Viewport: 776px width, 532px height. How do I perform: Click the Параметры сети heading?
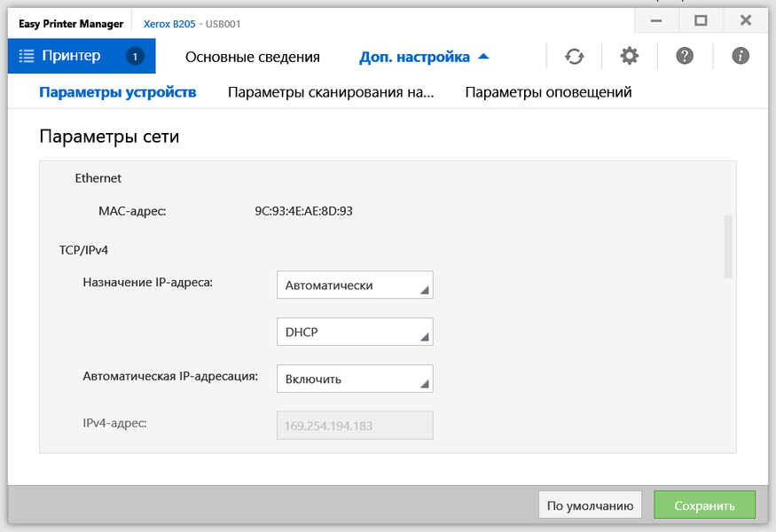click(109, 137)
